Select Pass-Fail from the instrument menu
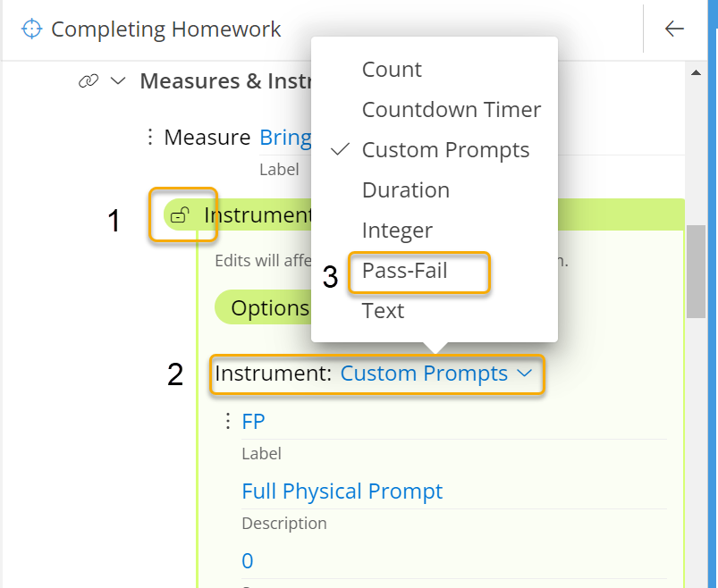This screenshot has height=588, width=718. 406,270
